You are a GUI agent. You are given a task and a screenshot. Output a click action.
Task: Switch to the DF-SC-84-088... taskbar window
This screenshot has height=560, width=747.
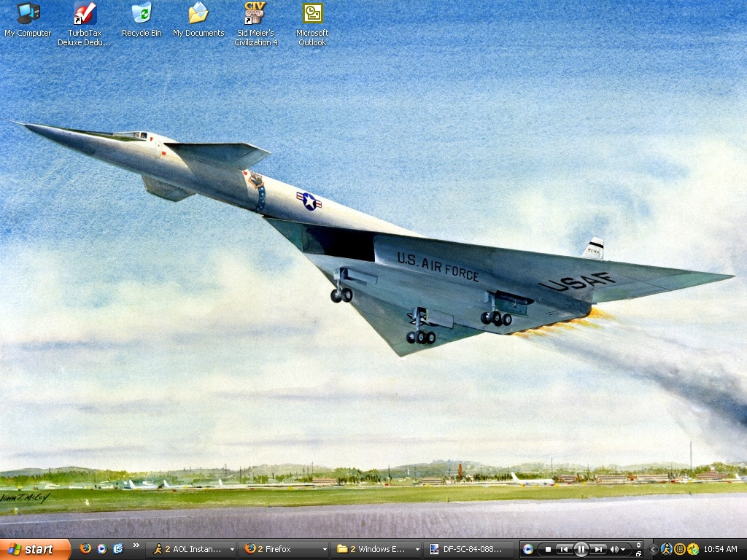(469, 549)
